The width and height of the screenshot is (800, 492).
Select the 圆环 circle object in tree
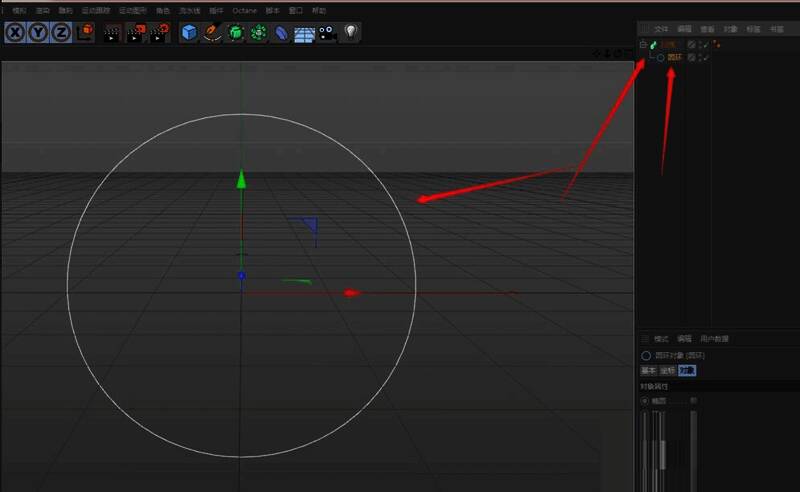676,58
